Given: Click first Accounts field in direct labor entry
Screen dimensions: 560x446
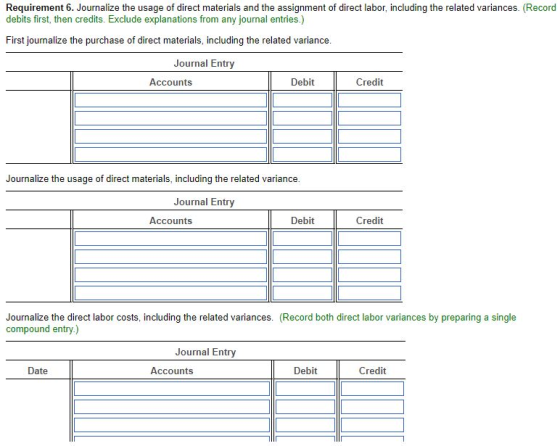Looking at the screenshot, I should click(x=172, y=389).
